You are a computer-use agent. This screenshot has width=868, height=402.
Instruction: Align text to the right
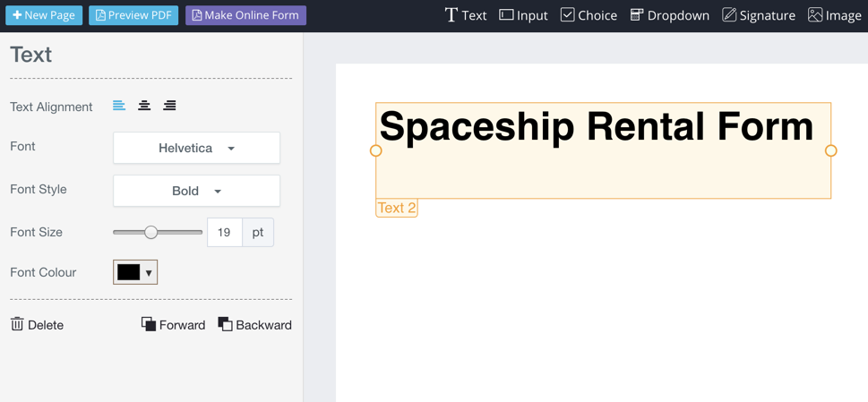(169, 107)
